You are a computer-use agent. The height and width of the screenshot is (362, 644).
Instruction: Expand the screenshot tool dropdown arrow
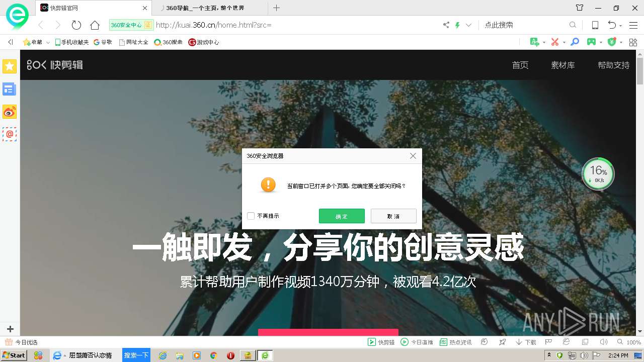click(563, 42)
